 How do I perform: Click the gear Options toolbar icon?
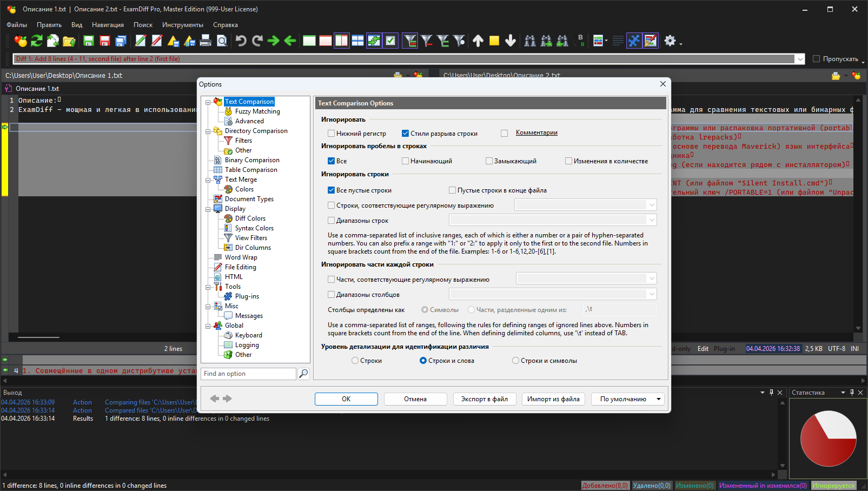pyautogui.click(x=670, y=41)
